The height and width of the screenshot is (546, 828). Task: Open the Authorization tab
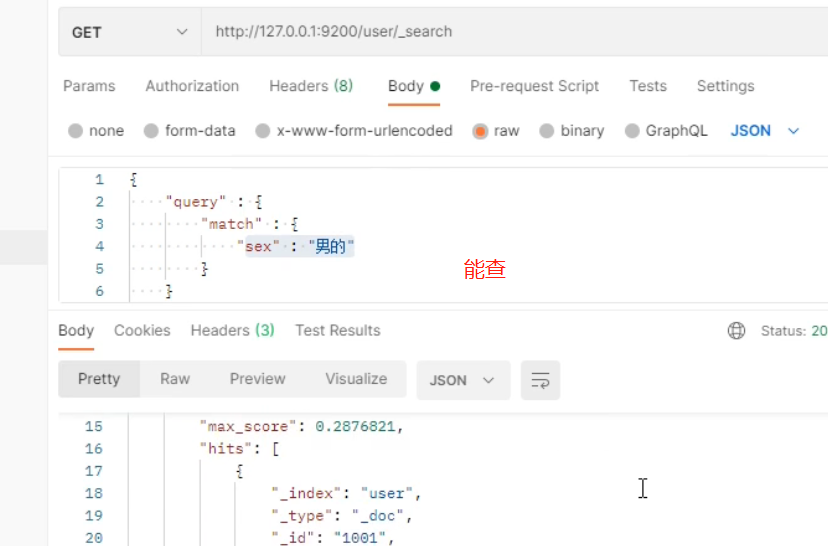(192, 86)
